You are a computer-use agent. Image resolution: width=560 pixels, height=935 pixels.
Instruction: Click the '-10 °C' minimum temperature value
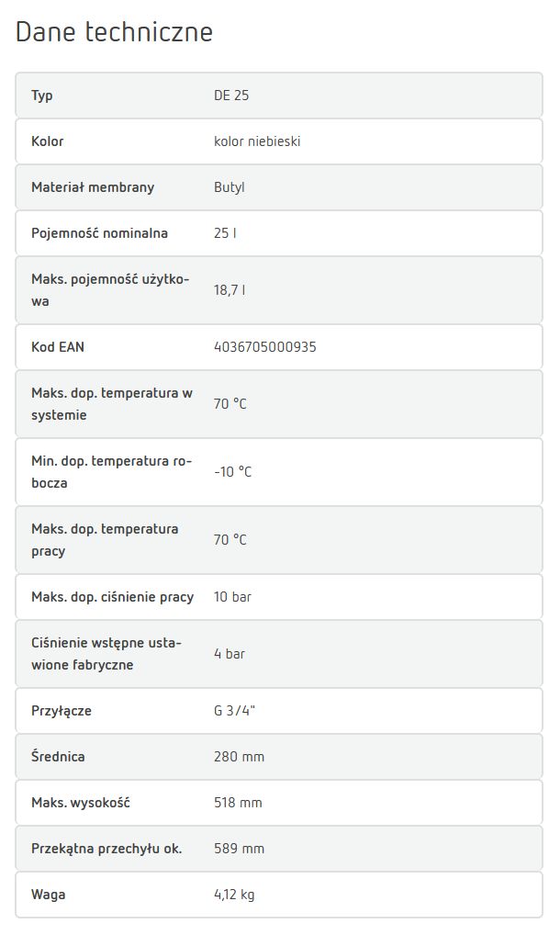pos(232,472)
